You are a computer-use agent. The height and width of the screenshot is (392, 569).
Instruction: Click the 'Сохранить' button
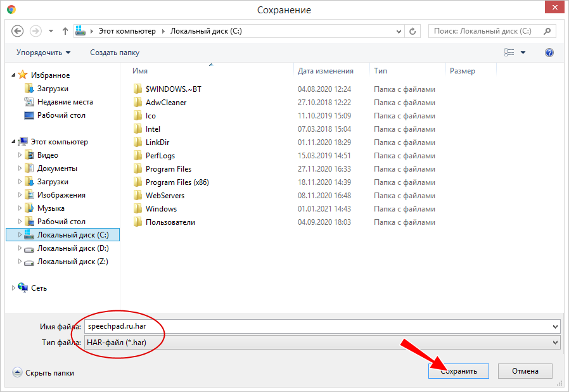459,371
